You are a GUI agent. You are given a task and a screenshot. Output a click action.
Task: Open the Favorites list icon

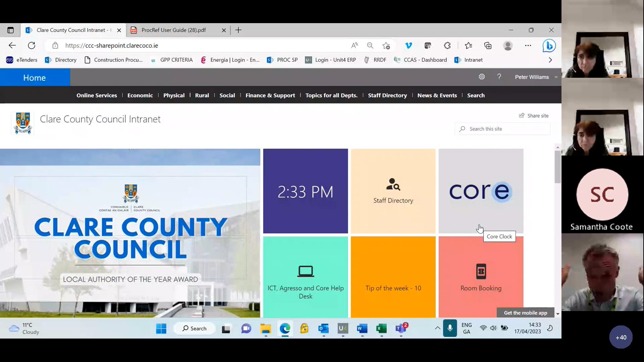pos(469,45)
